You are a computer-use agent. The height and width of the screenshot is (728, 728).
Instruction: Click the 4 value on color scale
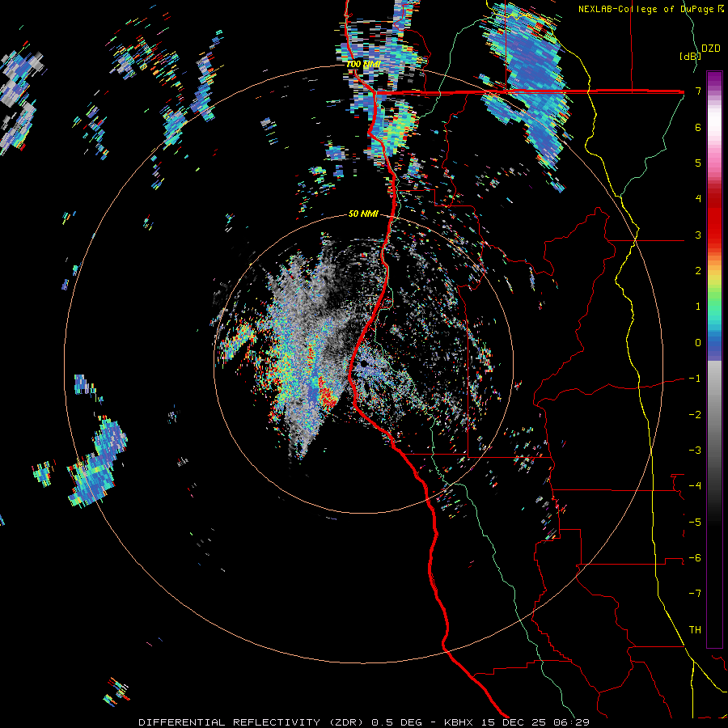(698, 199)
